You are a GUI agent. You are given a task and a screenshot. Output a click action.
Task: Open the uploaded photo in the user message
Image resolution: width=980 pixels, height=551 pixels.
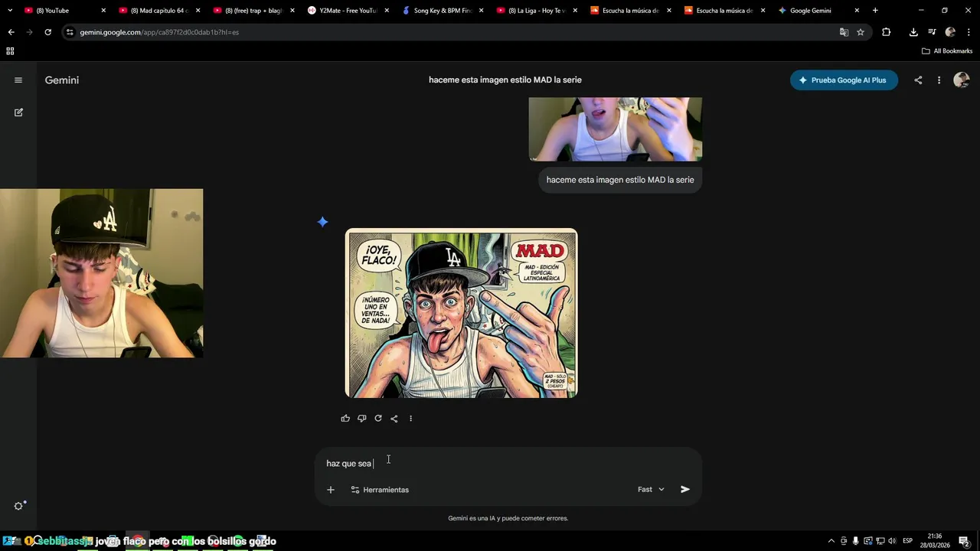[616, 129]
